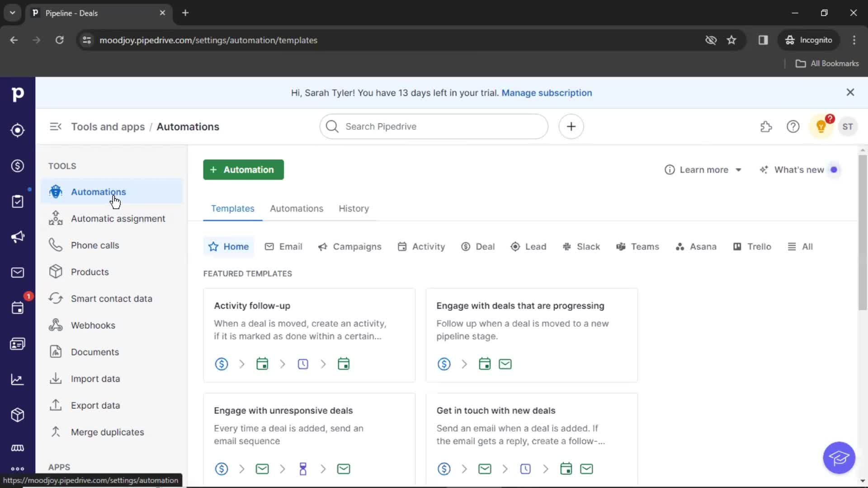Screen dimensions: 868x488
Task: Expand the Learn more dropdown
Action: (x=703, y=170)
